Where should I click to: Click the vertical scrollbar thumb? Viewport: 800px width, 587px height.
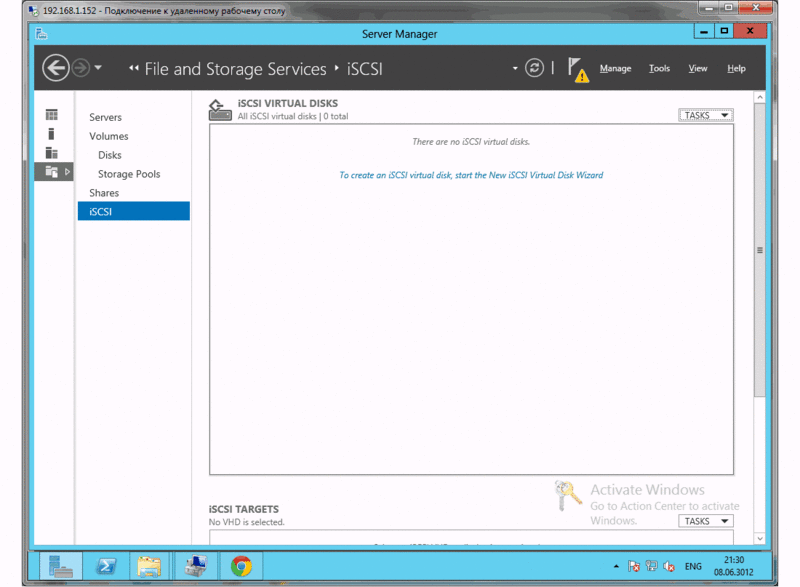click(760, 250)
